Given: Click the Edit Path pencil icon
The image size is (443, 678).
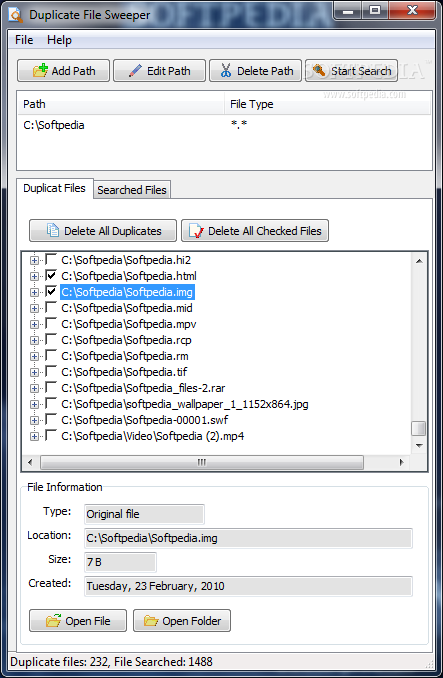Looking at the screenshot, I should click(x=135, y=71).
